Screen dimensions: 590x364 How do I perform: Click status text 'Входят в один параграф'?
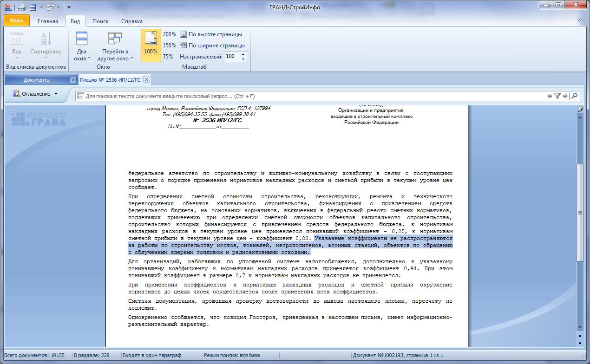[x=152, y=355]
